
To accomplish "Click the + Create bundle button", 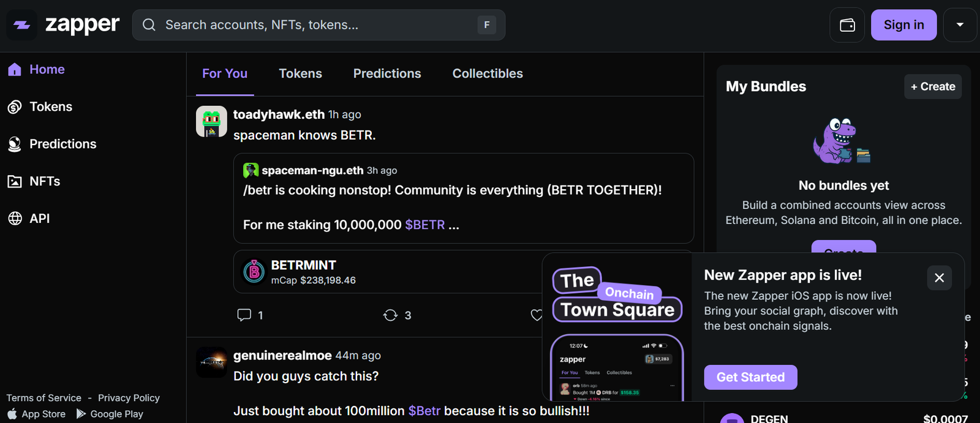I will pos(932,86).
